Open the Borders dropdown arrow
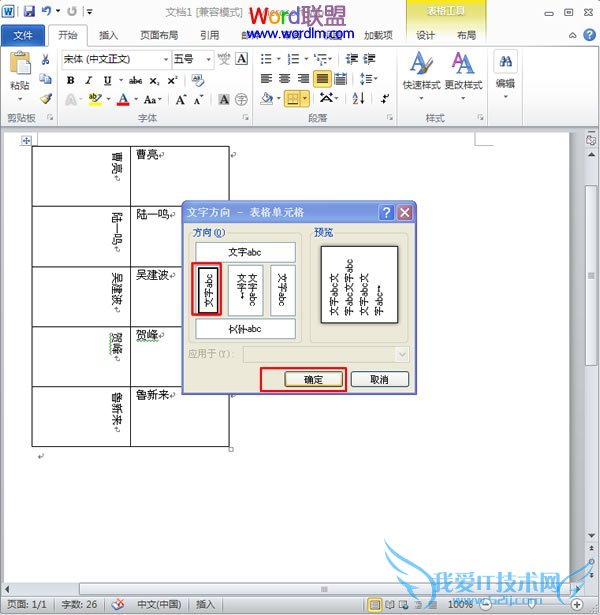The width and height of the screenshot is (600, 615). click(x=305, y=98)
